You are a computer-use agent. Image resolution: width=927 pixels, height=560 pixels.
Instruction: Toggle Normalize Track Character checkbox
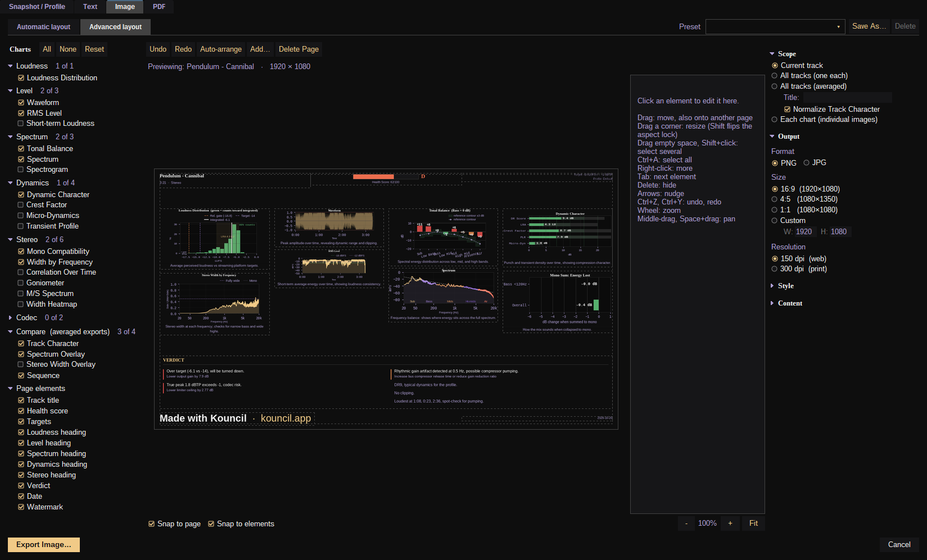point(788,110)
